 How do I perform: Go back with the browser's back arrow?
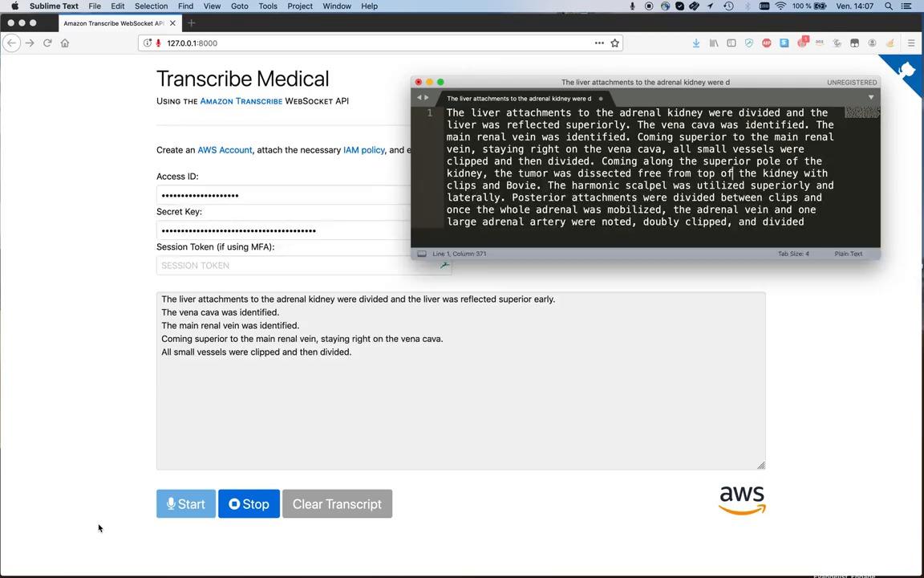click(11, 43)
